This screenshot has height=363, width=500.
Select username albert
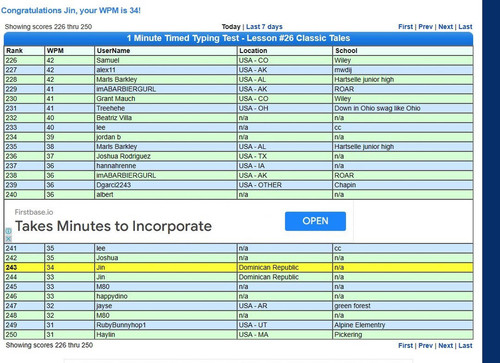105,195
